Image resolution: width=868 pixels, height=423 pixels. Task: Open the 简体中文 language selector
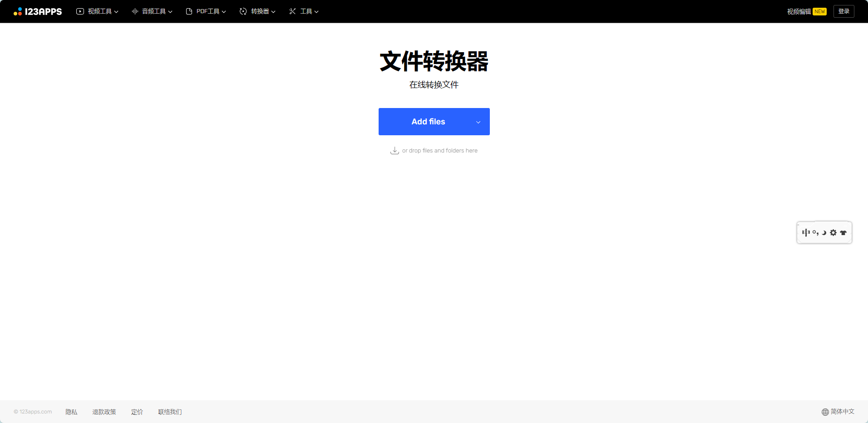838,412
